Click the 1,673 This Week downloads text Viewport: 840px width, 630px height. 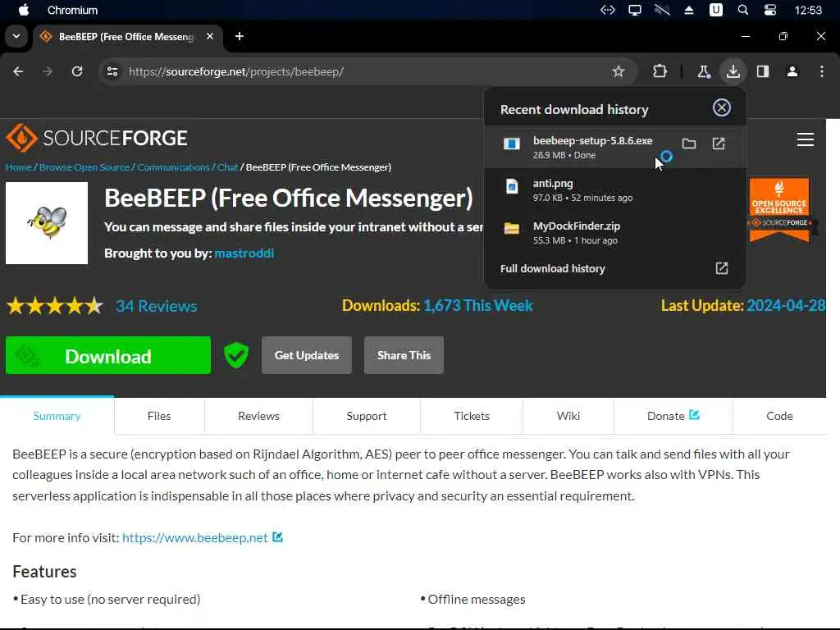(x=478, y=305)
